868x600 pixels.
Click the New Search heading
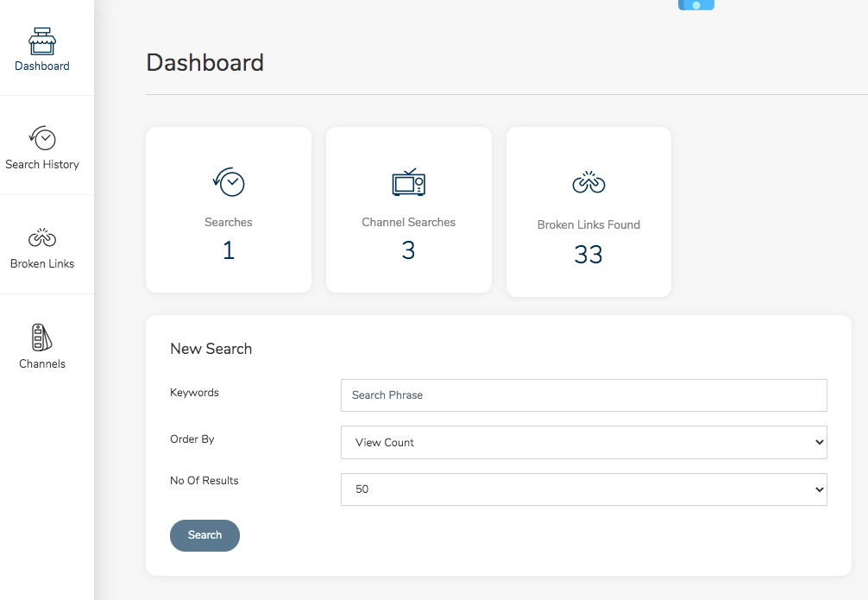tap(211, 349)
